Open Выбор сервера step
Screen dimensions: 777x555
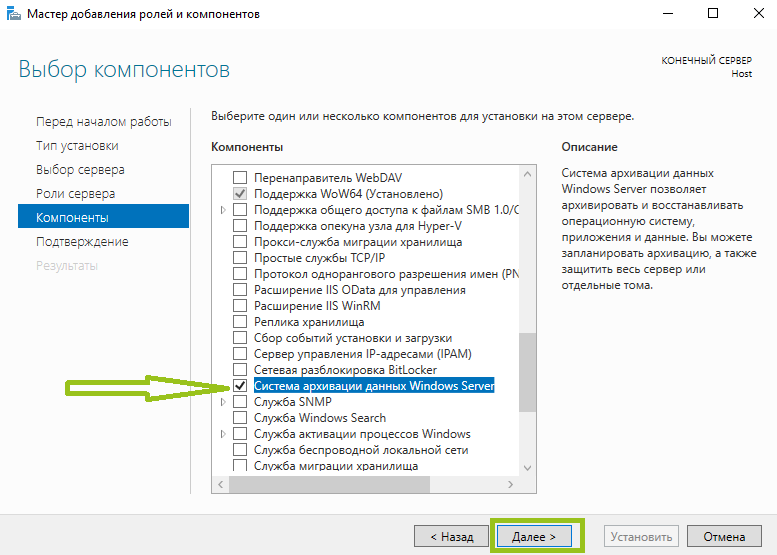click(x=80, y=169)
